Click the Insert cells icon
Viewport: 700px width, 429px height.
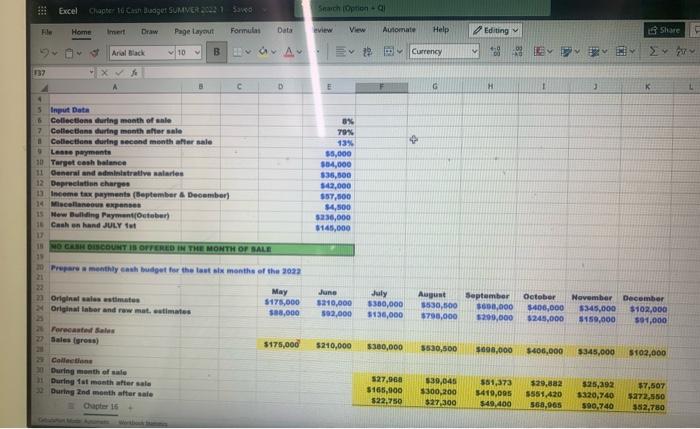pyautogui.click(x=621, y=51)
